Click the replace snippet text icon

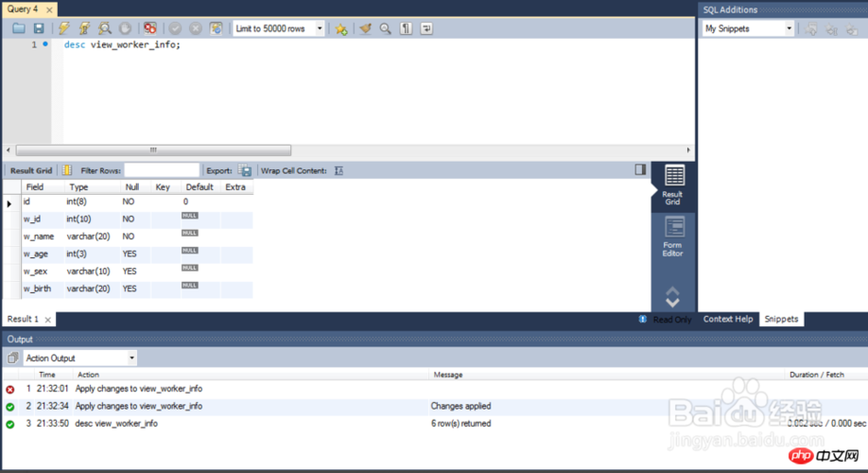(831, 28)
